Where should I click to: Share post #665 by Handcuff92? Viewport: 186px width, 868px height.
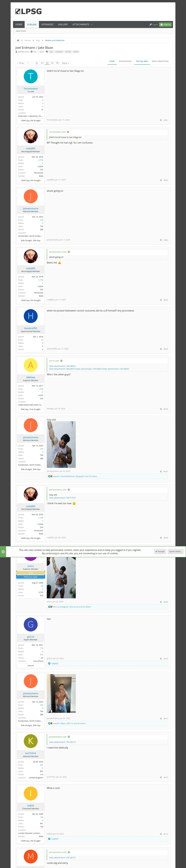pyautogui.click(x=161, y=349)
